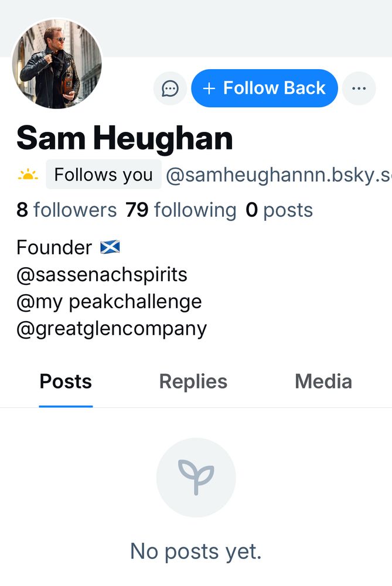The image size is (392, 586).
Task: Click the sun icon beside Follows you
Action: click(x=28, y=175)
